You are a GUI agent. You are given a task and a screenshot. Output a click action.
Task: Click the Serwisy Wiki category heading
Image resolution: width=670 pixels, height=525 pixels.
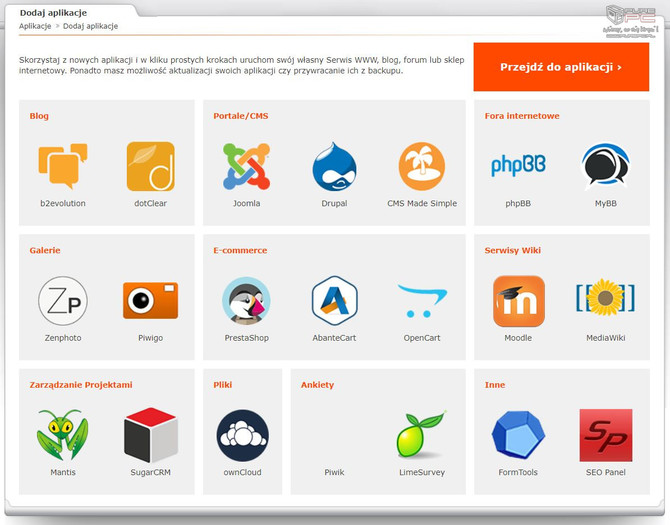point(512,250)
